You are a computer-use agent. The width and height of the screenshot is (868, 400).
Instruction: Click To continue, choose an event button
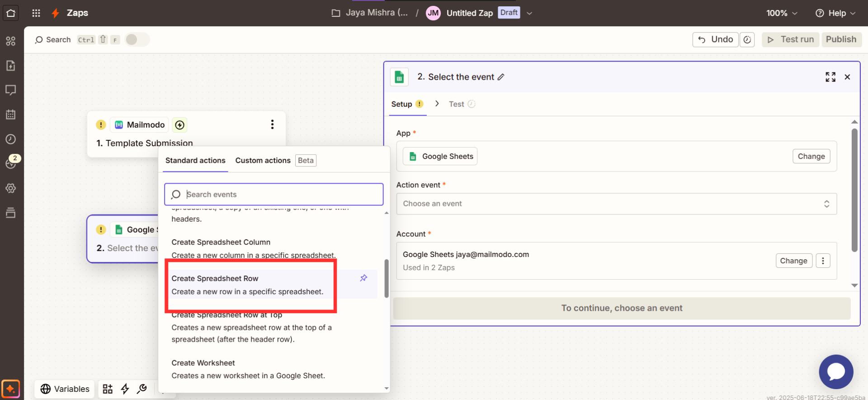622,308
